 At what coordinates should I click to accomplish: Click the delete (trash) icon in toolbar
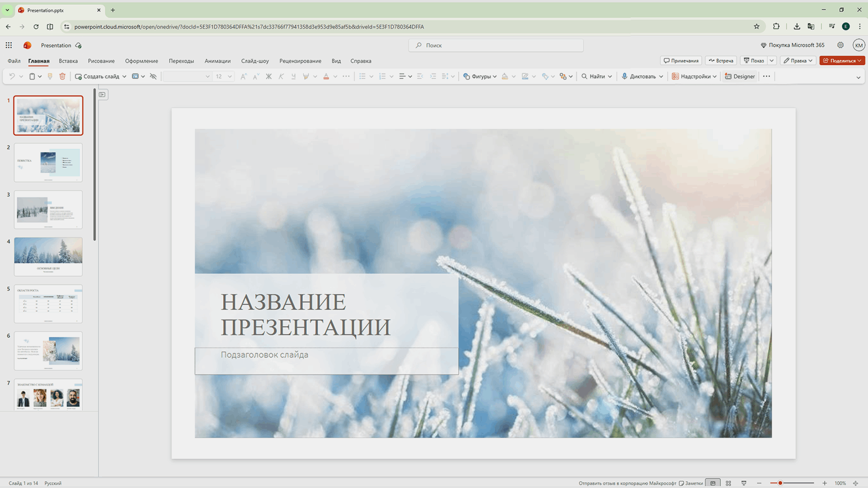[63, 77]
